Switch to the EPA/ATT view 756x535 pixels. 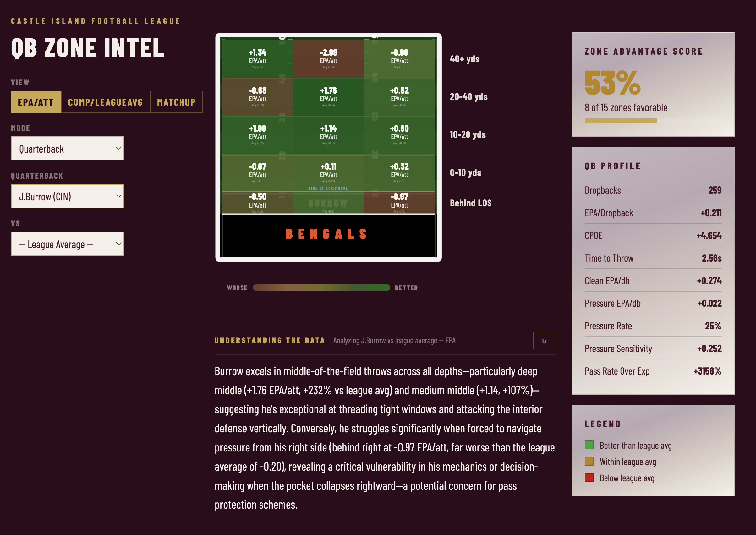point(36,102)
